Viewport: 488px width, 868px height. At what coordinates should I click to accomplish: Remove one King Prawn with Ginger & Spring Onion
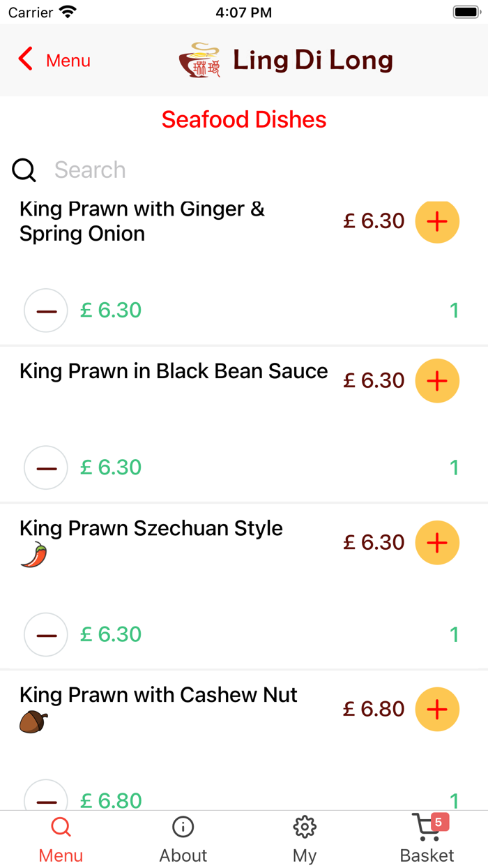tap(46, 310)
